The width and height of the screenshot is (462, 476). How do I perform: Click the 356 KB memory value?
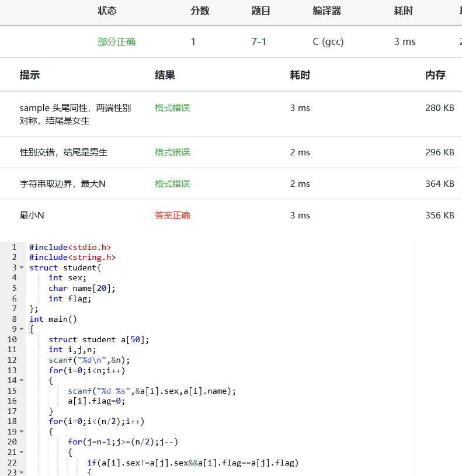(440, 216)
